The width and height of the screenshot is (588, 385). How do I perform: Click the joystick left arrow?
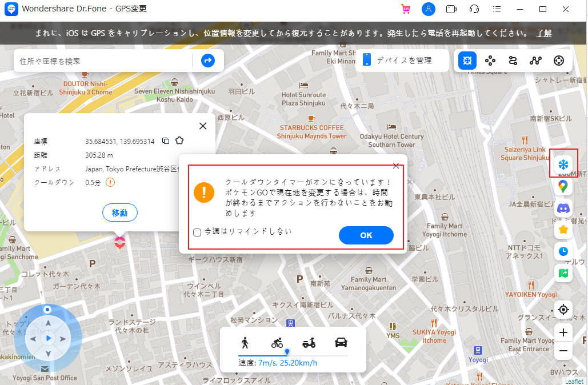[x=33, y=339]
